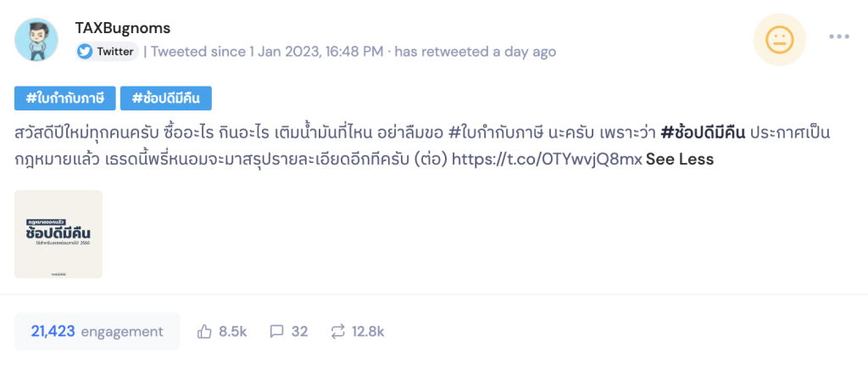Screen dimensions: 868x370
Task: Click bold #ช้อปดีมีคืน hashtag in tweet text
Action: [x=703, y=133]
